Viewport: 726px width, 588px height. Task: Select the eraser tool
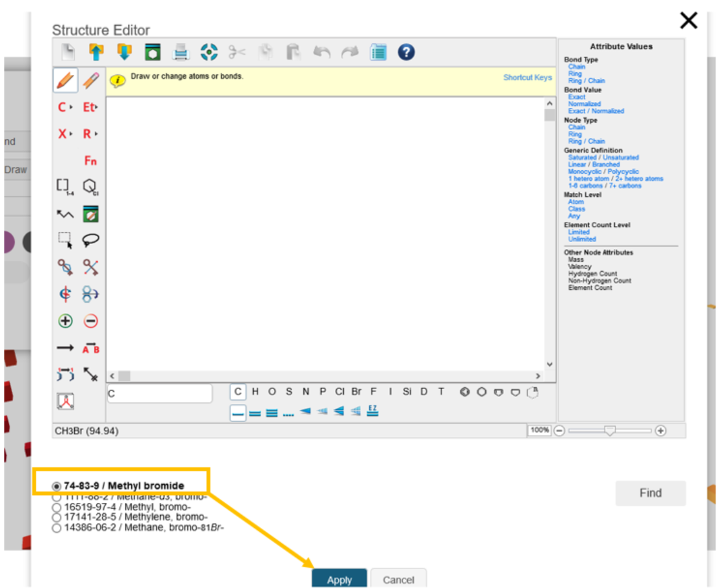click(x=91, y=81)
